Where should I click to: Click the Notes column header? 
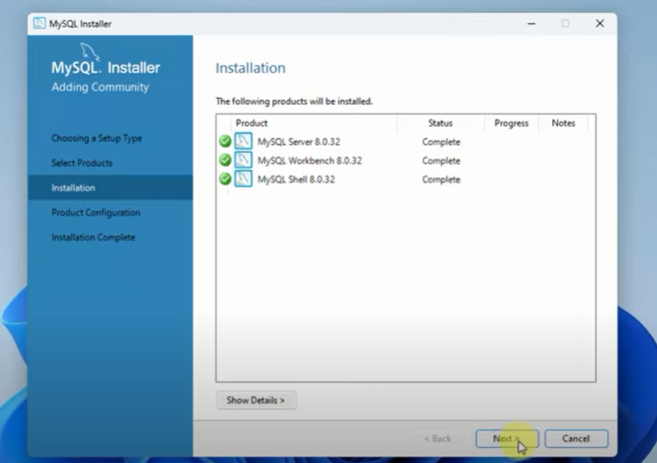coord(563,123)
